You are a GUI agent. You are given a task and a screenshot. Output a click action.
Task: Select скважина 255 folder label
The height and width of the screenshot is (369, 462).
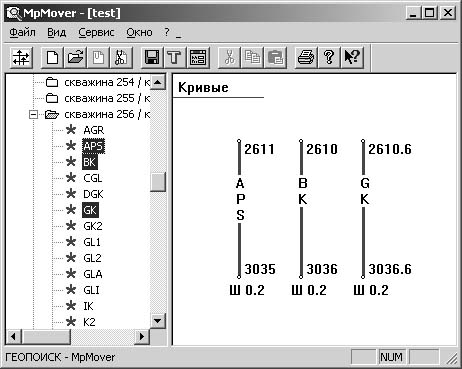point(107,98)
